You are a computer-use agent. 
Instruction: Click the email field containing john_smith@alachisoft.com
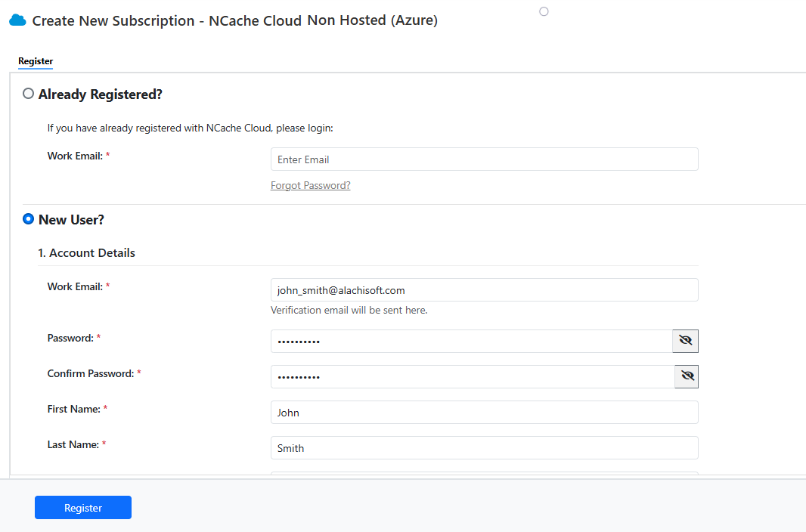484,290
